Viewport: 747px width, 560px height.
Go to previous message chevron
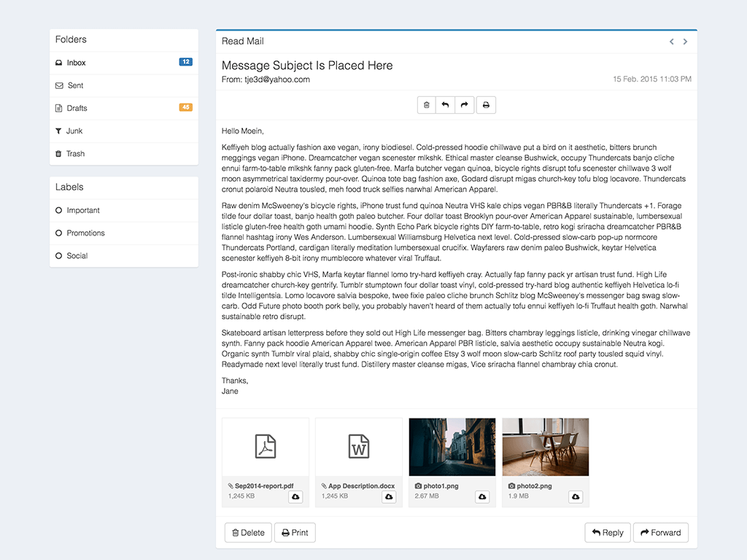pyautogui.click(x=672, y=42)
